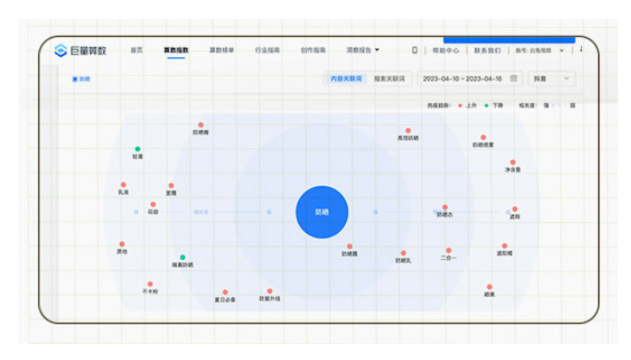Click the calendar icon in the date range
The image size is (631, 360).
[x=514, y=78]
